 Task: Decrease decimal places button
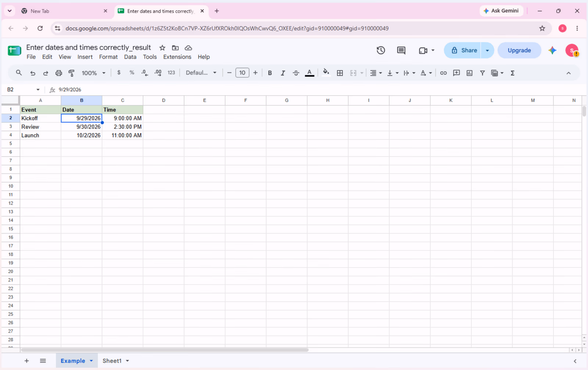[145, 73]
